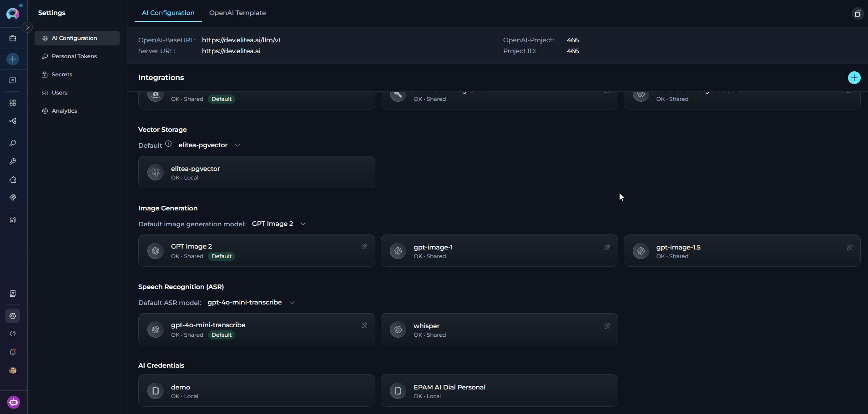Open the four-squares grid icon in the left rail

tap(13, 103)
